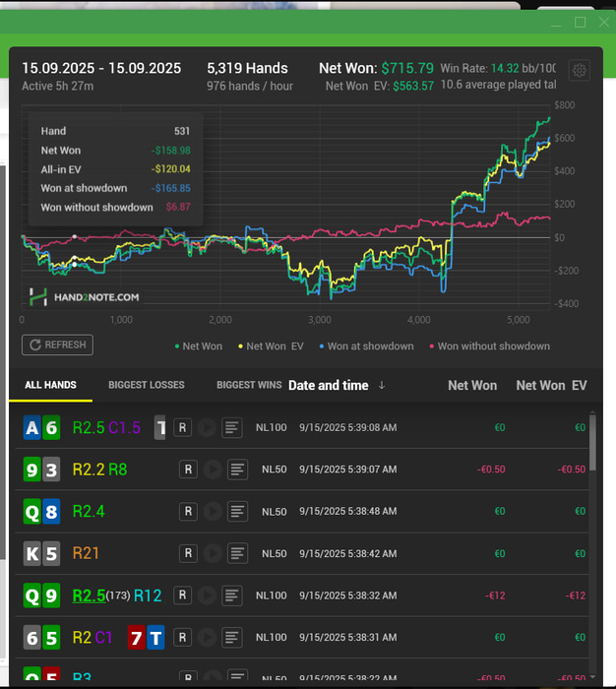
Task: Open hand history text for A6 hand
Action: [x=232, y=427]
